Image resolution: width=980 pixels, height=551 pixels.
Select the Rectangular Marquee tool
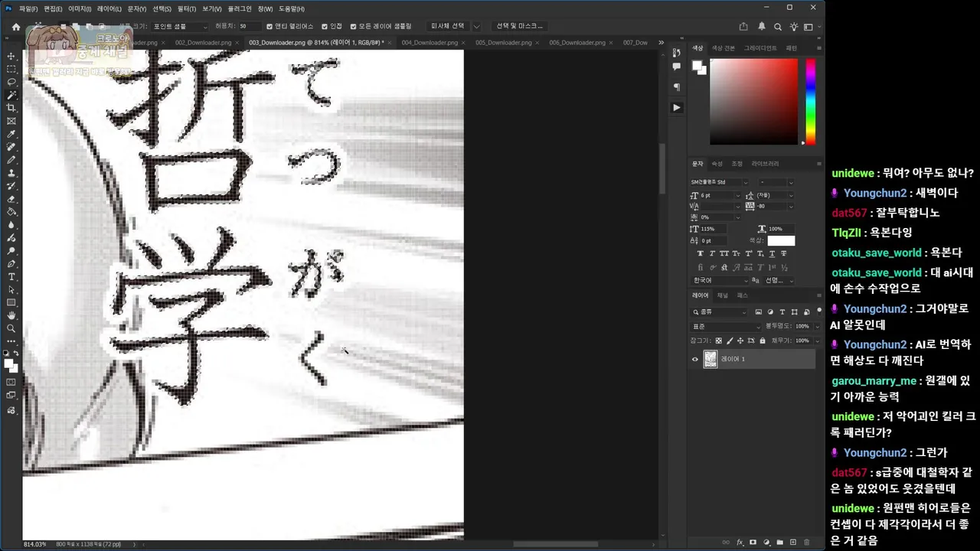(11, 69)
